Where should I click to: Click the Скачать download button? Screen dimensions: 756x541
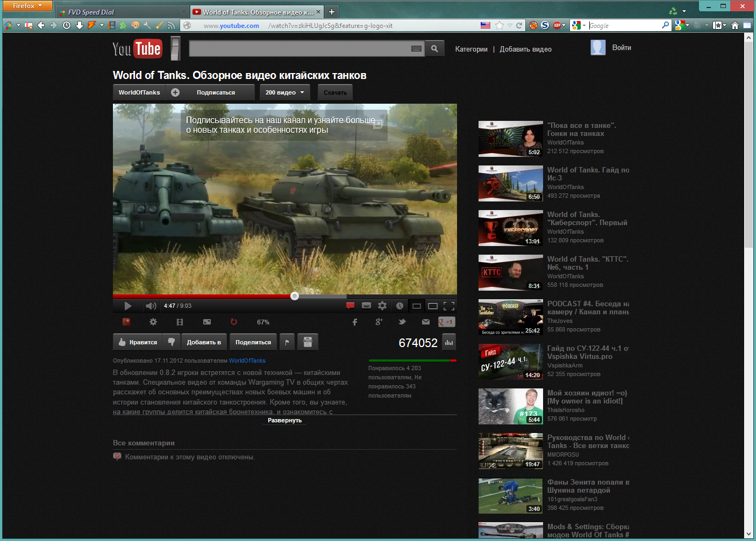(335, 92)
